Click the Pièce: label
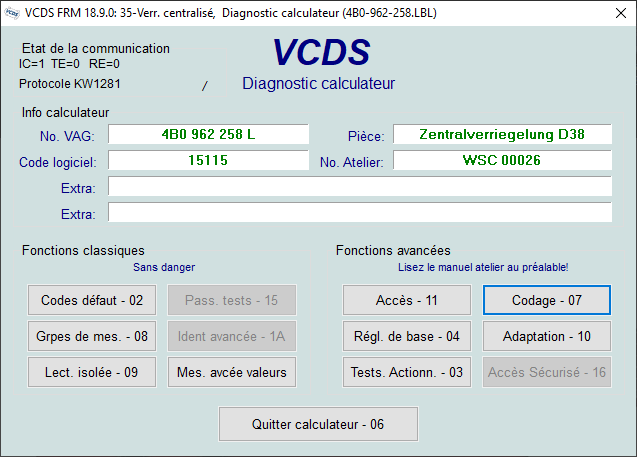637x457 pixels. pos(366,136)
